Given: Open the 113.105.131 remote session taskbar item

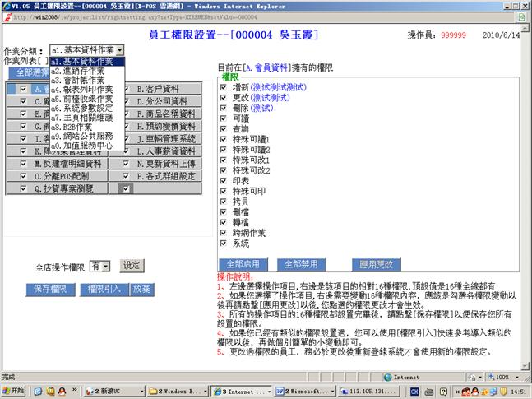Looking at the screenshot, I should pos(369,391).
